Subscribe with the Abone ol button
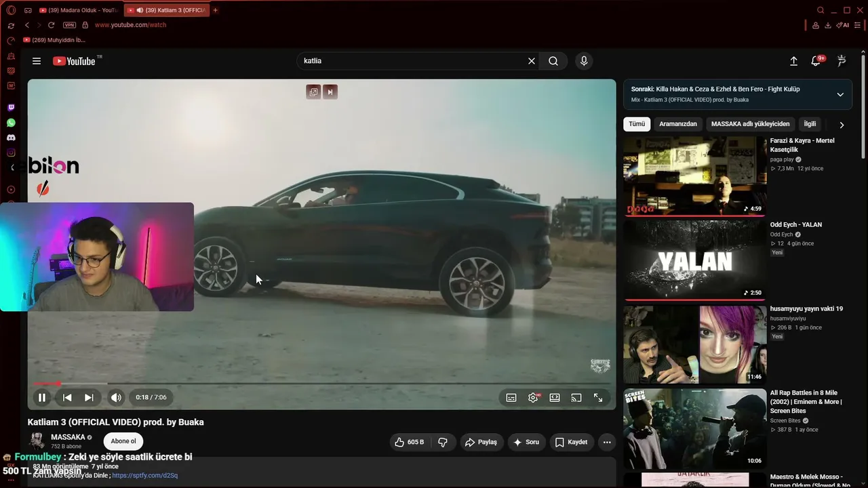Viewport: 868px width, 488px height. tap(123, 441)
